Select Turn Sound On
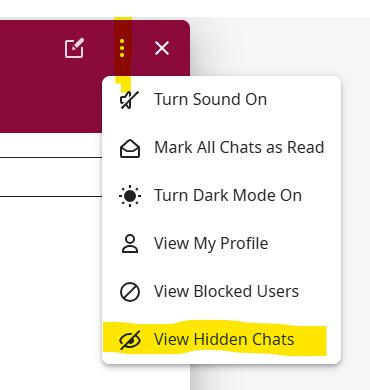Screen dimensions: 370x390 click(x=210, y=99)
